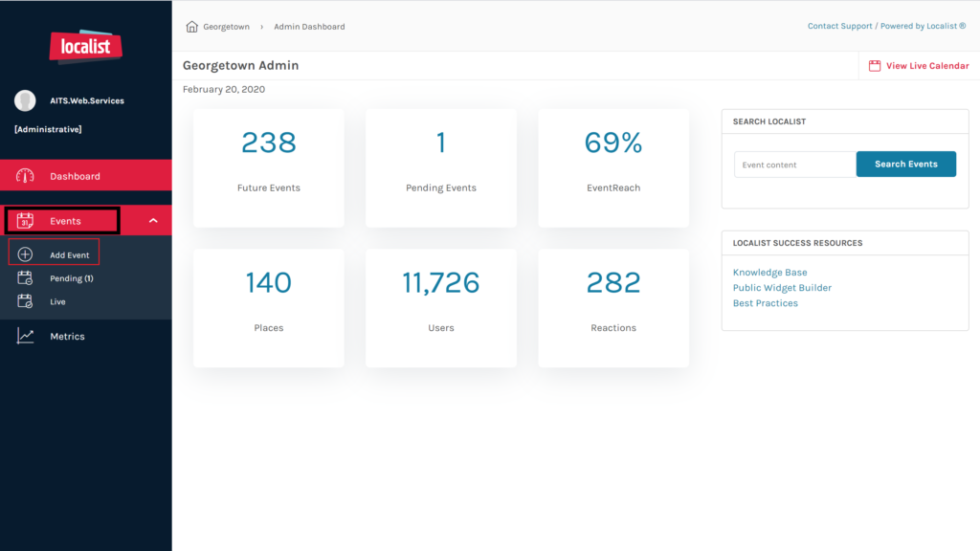
Task: Click the Events calendar icon
Action: click(x=26, y=221)
